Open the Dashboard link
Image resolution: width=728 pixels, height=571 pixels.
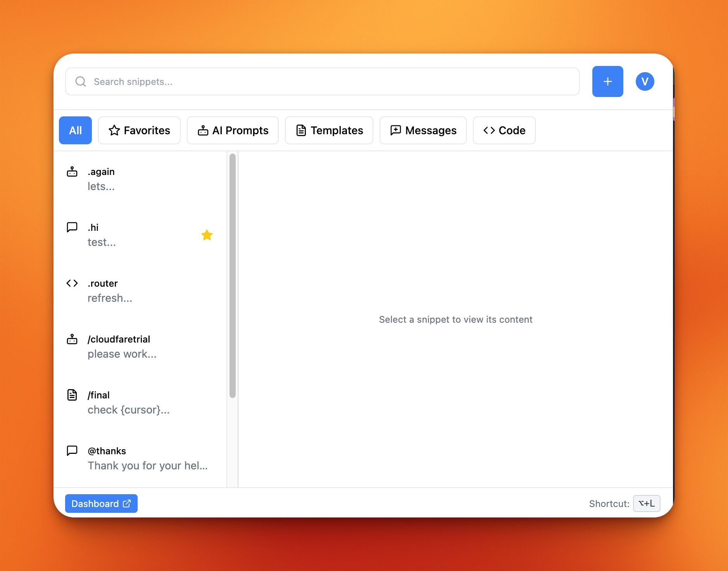[x=101, y=503]
